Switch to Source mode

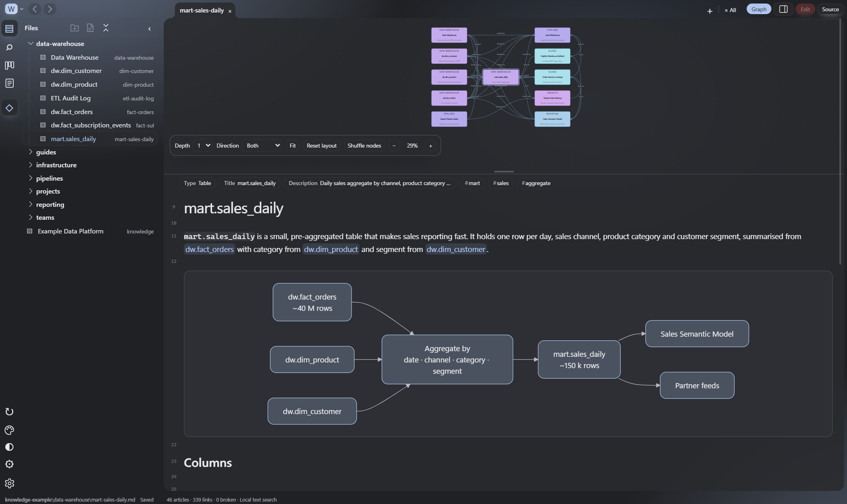(830, 9)
